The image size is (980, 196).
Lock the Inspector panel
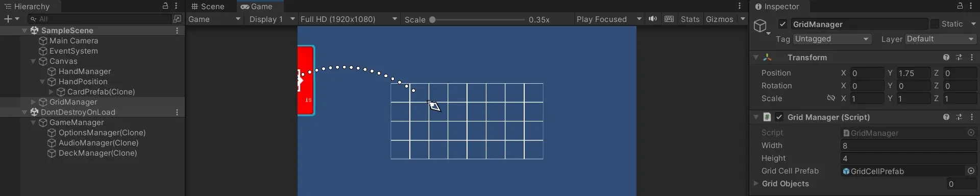coord(960,6)
